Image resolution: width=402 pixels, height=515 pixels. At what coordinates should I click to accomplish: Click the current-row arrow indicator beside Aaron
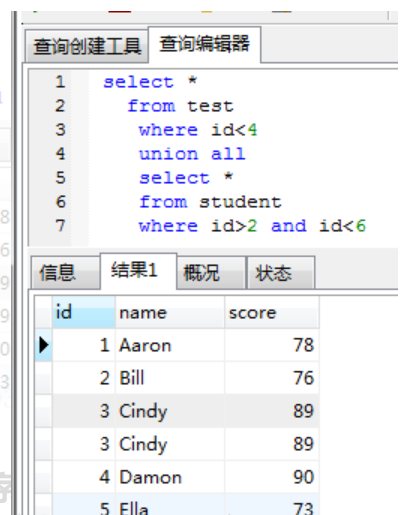tap(43, 345)
